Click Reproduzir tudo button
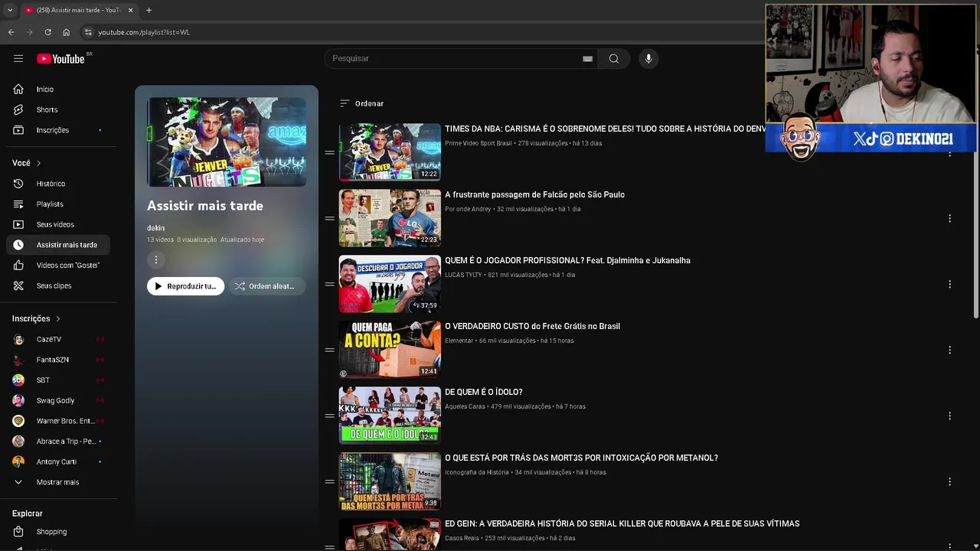This screenshot has height=551, width=980. click(x=185, y=286)
